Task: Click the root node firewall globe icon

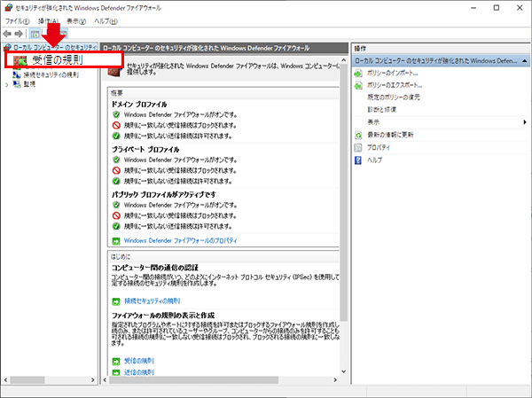Action: (x=7, y=48)
